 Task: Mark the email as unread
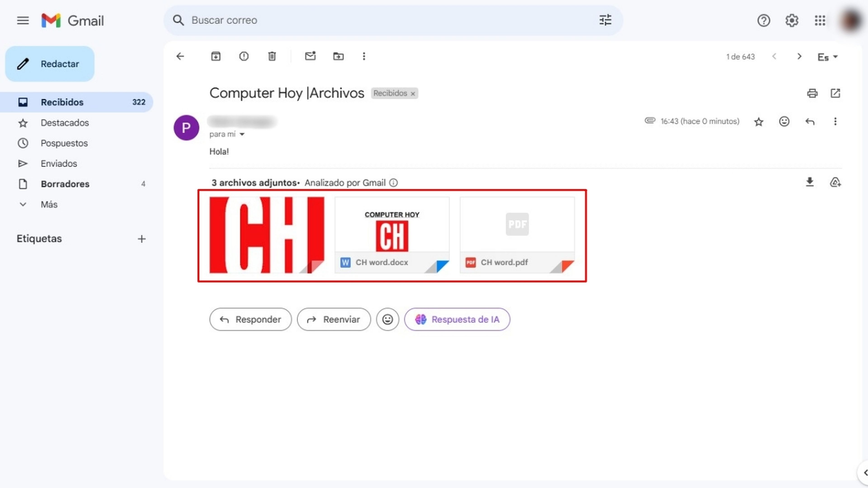(310, 56)
